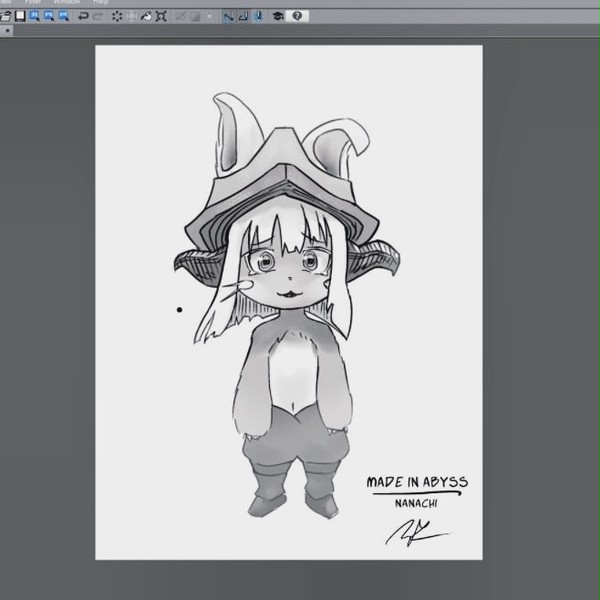Click the leftmost blue magnifier icon after Save
Screen dimensions: 600x600
click(x=34, y=16)
